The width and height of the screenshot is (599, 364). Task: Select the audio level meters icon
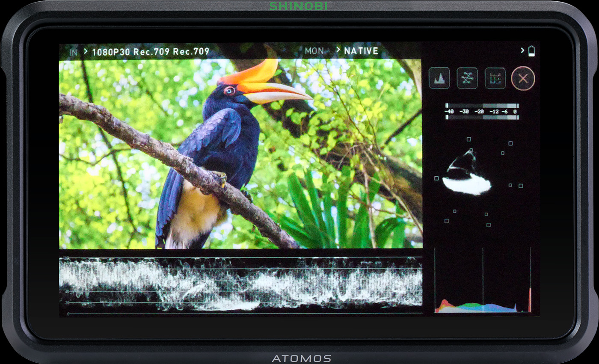click(495, 78)
